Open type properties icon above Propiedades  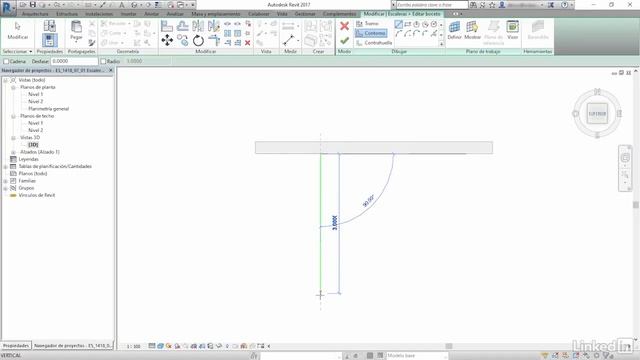(x=49, y=26)
